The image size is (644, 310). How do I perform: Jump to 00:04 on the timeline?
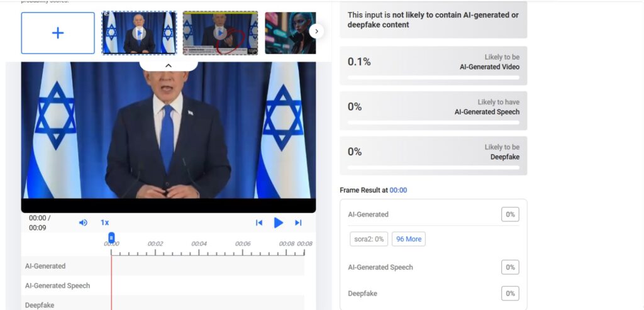199,244
